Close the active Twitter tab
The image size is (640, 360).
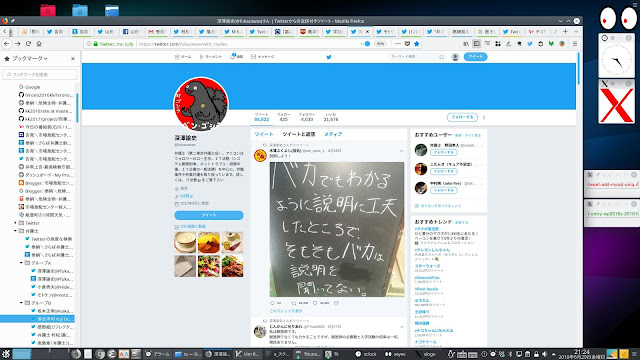pyautogui.click(x=367, y=31)
